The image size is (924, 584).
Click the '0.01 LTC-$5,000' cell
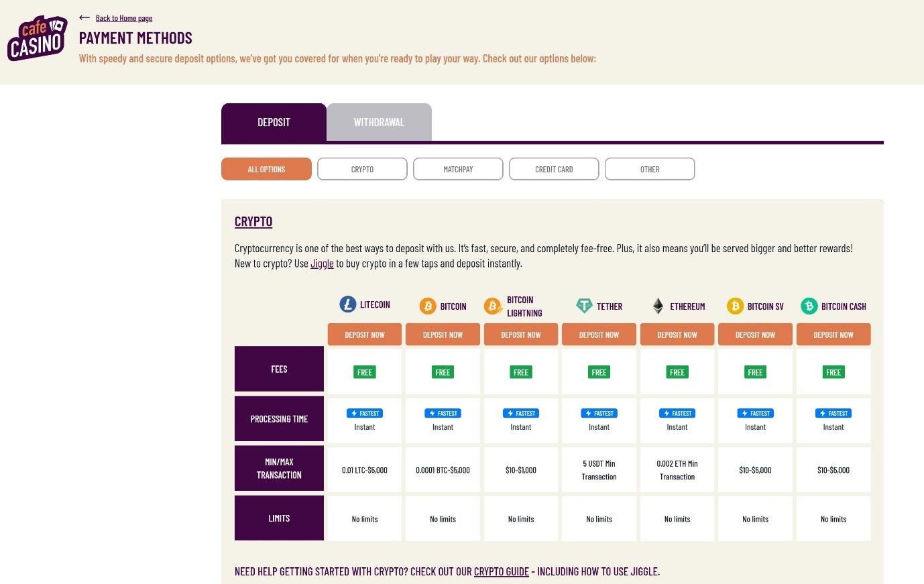click(365, 470)
